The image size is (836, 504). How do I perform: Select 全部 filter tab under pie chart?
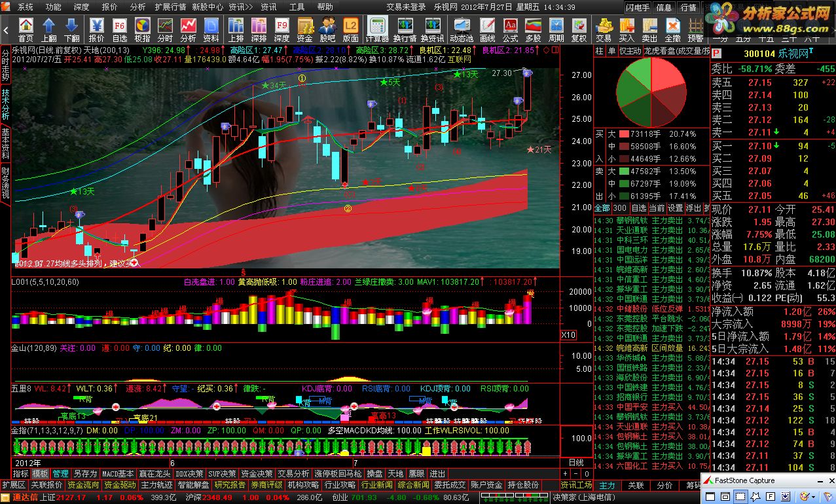602,208
